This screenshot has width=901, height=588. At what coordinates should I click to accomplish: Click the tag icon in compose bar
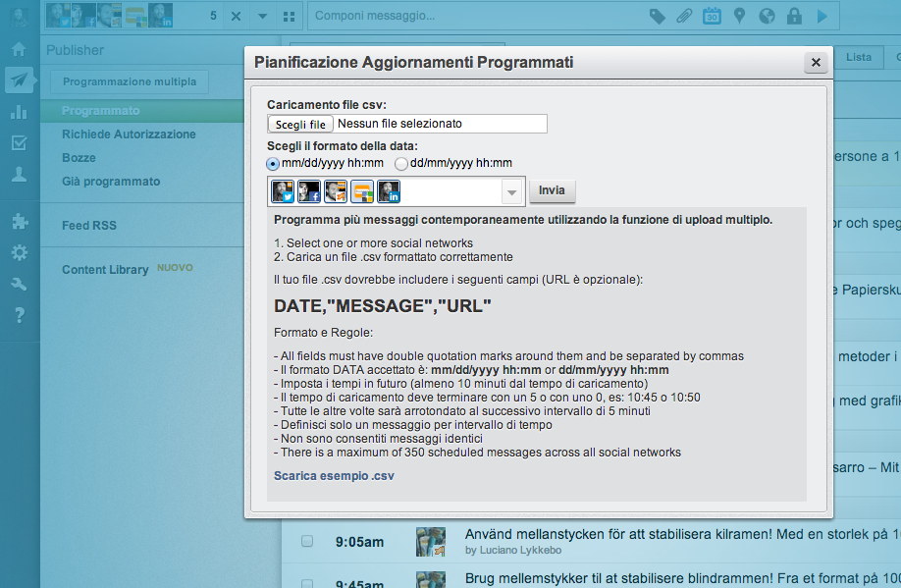point(657,16)
